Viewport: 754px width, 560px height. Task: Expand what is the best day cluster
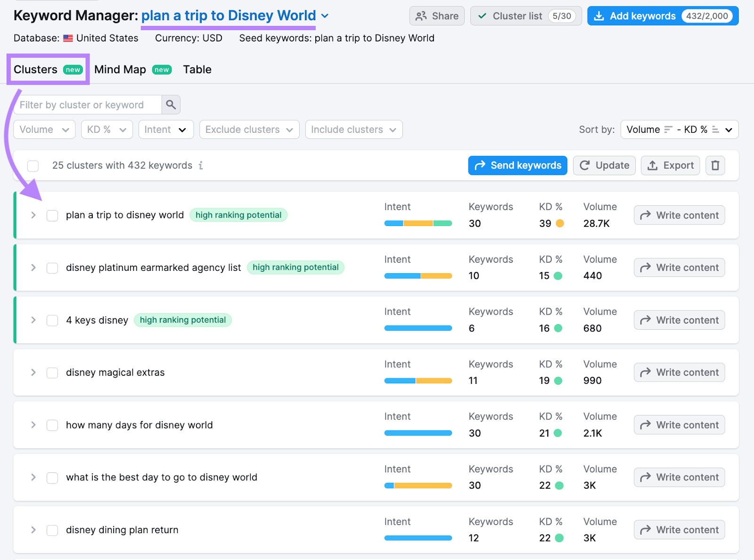pos(33,477)
